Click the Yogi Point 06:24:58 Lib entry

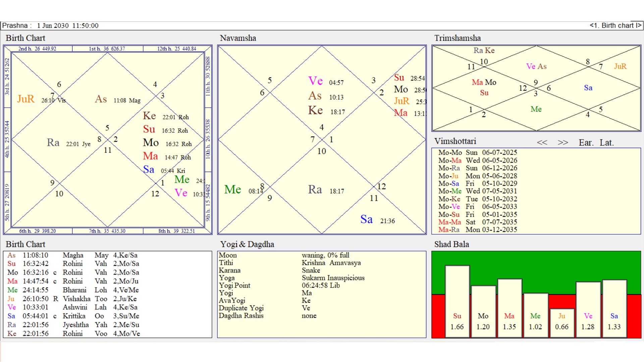click(x=279, y=285)
